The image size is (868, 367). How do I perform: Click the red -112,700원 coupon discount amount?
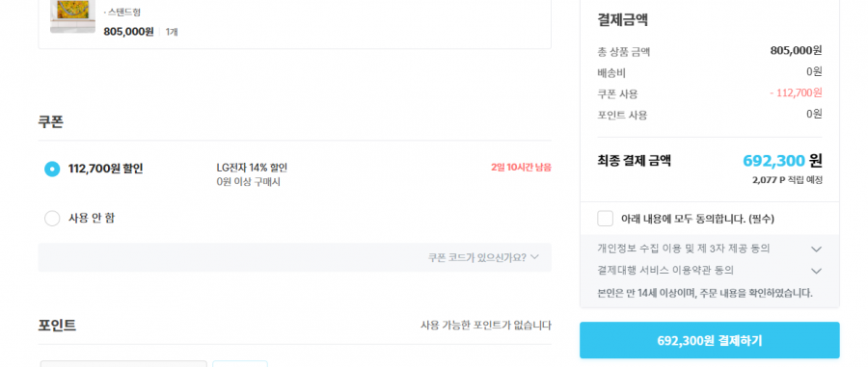796,92
